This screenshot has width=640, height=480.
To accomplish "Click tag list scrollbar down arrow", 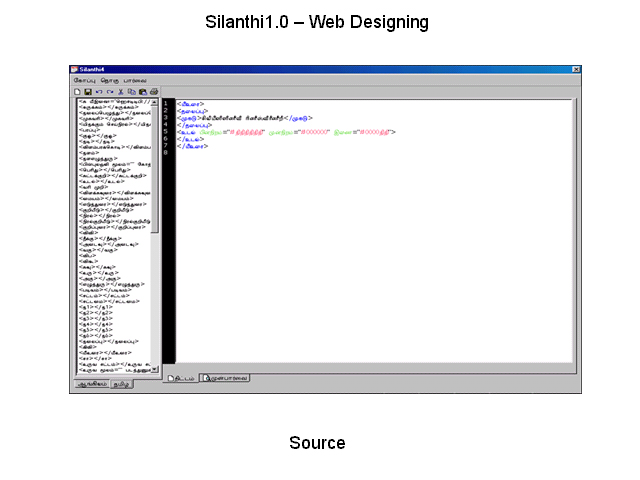I will [154, 369].
